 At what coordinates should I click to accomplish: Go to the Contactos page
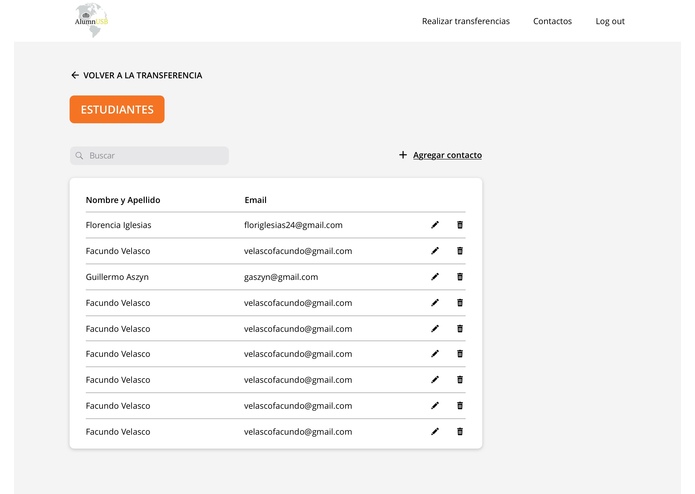[552, 21]
